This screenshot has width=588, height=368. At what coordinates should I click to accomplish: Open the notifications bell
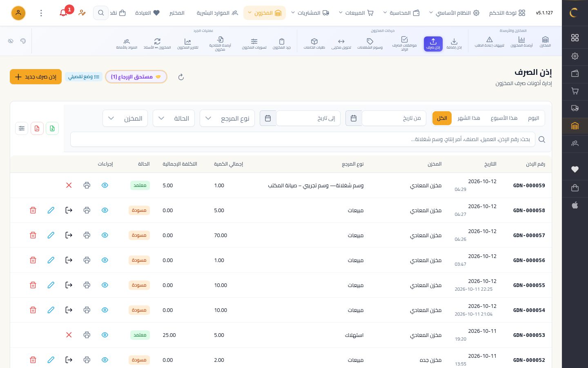63,13
